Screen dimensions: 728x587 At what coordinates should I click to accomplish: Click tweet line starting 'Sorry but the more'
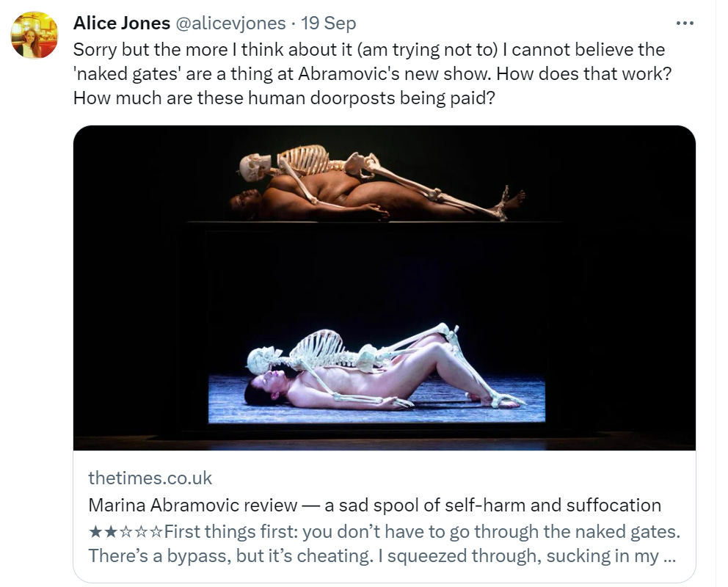(x=369, y=50)
